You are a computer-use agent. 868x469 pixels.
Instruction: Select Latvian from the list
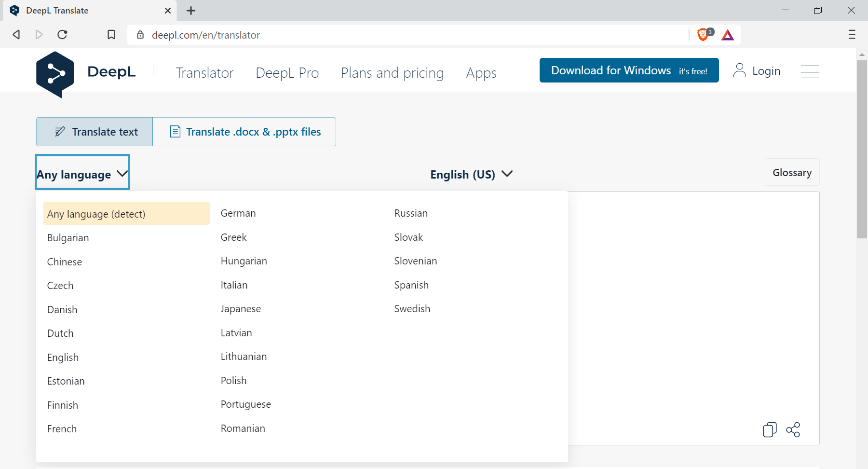tap(236, 333)
